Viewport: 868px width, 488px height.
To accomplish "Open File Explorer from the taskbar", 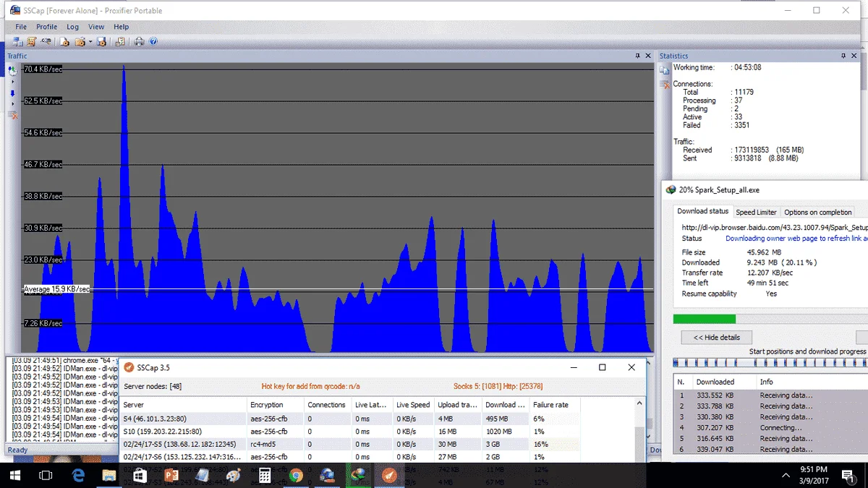I will coord(109,475).
